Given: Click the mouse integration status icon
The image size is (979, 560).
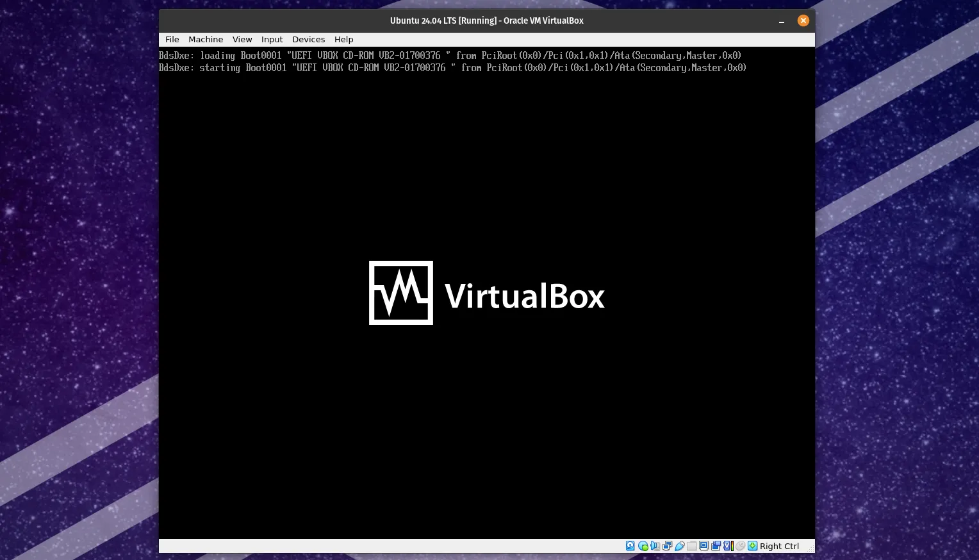Looking at the screenshot, I should click(740, 545).
